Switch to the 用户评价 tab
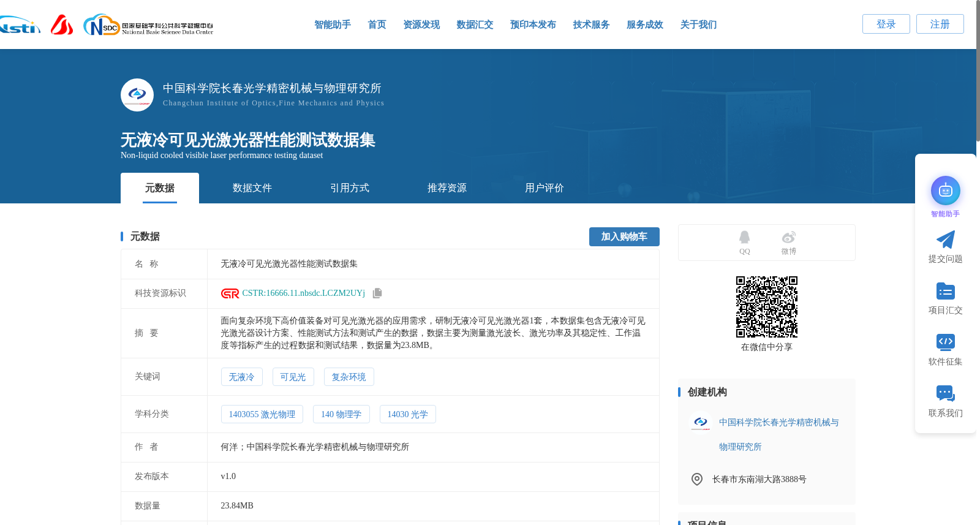The height and width of the screenshot is (525, 980). pos(545,188)
